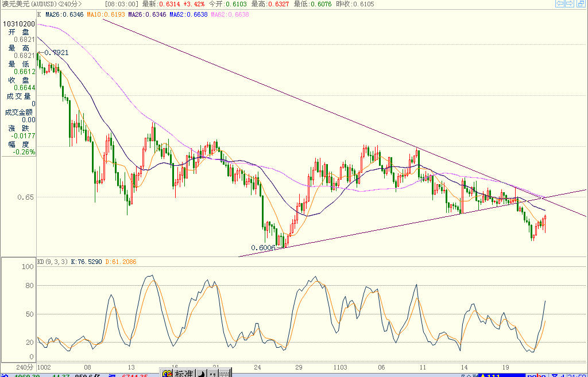Click the 1103 date on time axis
Screen dimensions: 588x377
pos(340,367)
